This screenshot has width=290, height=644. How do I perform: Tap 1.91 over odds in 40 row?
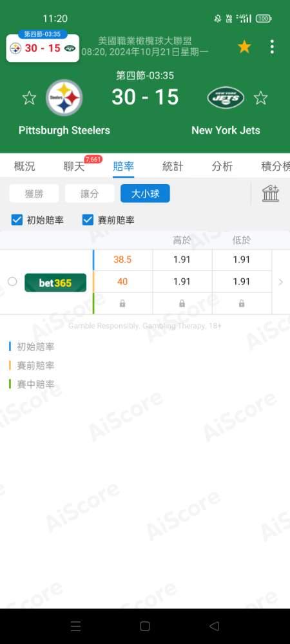[182, 282]
